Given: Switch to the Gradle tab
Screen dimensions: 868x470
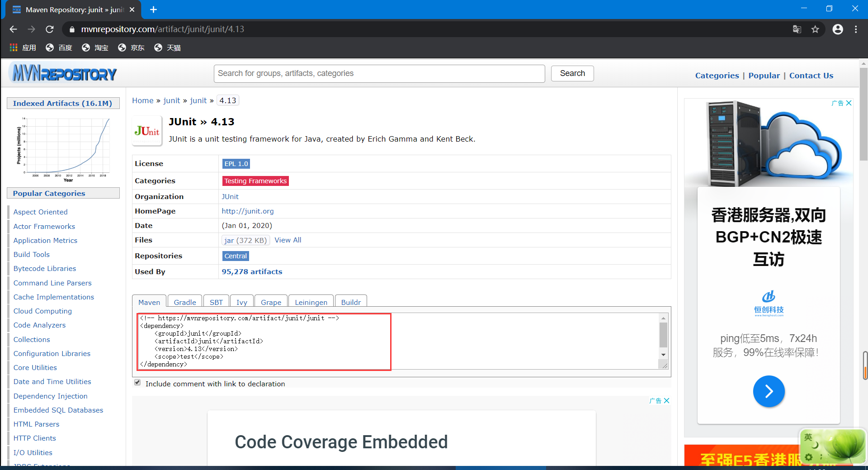Looking at the screenshot, I should coord(185,302).
